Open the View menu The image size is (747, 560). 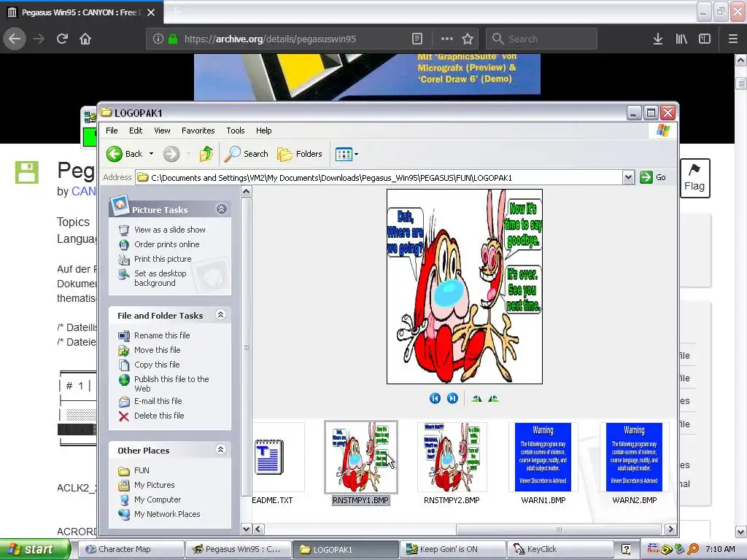pyautogui.click(x=162, y=131)
